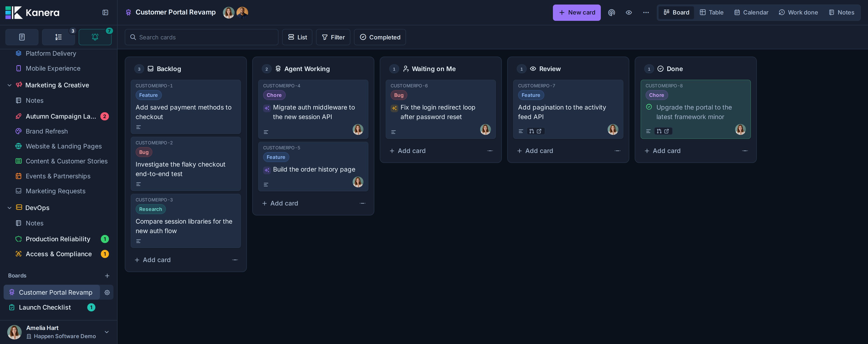The width and height of the screenshot is (868, 344).
Task: Open Production Reliability project
Action: (x=58, y=239)
